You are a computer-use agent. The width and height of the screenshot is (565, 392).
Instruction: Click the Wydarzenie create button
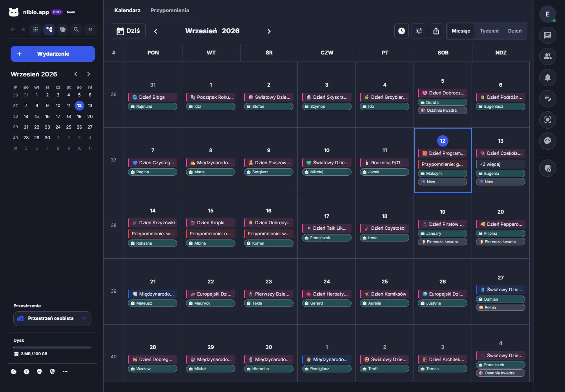coord(53,54)
